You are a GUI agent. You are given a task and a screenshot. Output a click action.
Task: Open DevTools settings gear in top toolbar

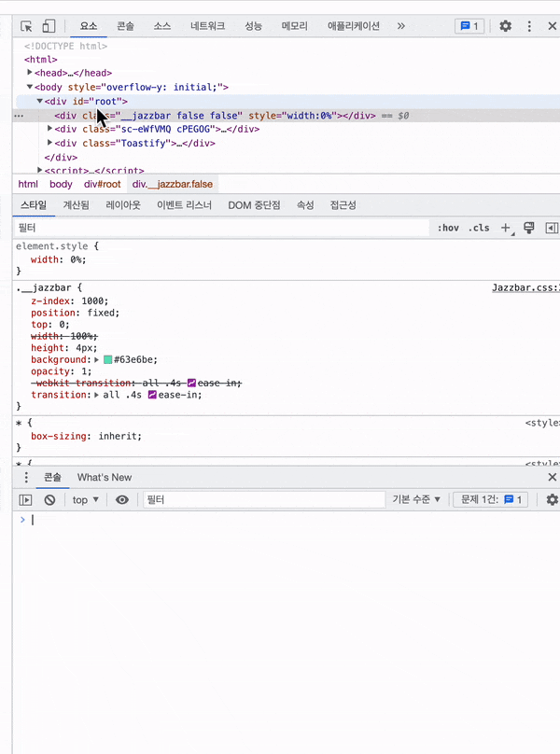(x=505, y=26)
